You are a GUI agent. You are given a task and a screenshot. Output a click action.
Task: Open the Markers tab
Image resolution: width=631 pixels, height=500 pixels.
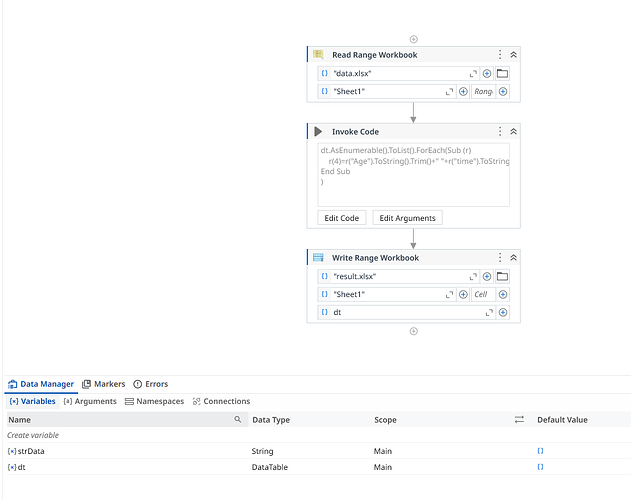(x=104, y=384)
